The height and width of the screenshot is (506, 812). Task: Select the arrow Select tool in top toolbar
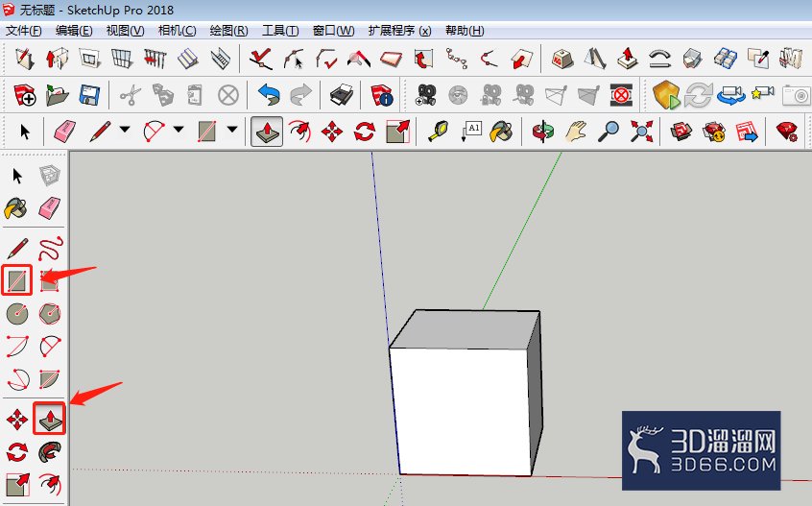(24, 132)
